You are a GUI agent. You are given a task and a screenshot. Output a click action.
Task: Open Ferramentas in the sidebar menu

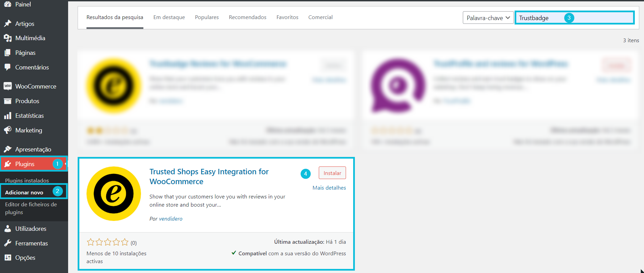[x=32, y=243]
